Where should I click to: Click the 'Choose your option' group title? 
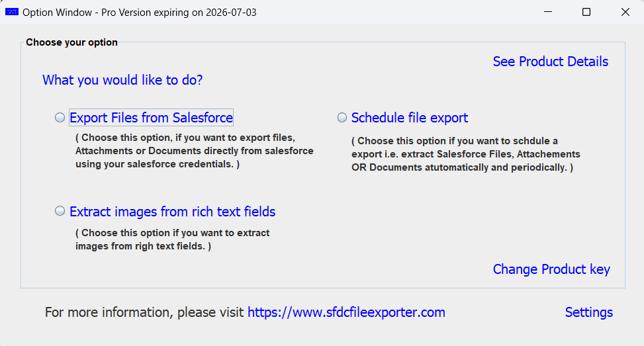(71, 42)
